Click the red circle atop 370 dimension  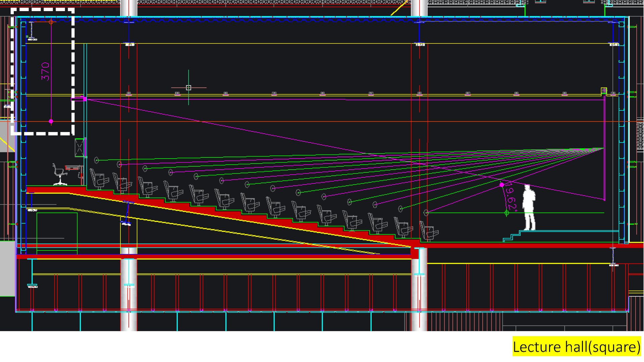coord(51,22)
